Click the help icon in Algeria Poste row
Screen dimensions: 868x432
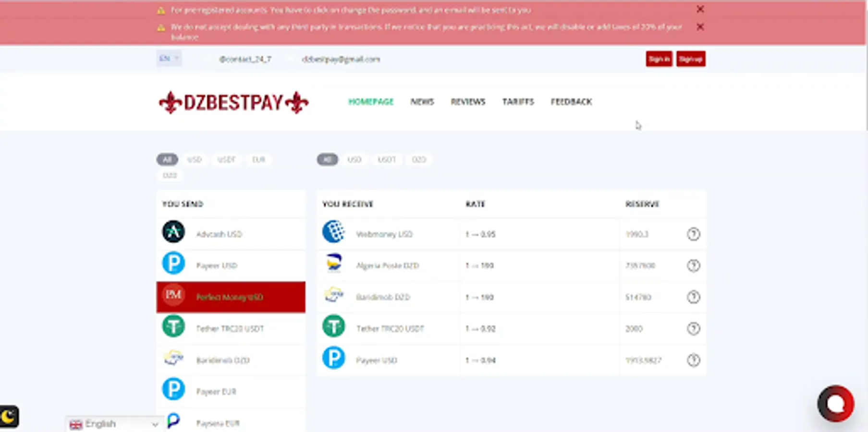(693, 265)
